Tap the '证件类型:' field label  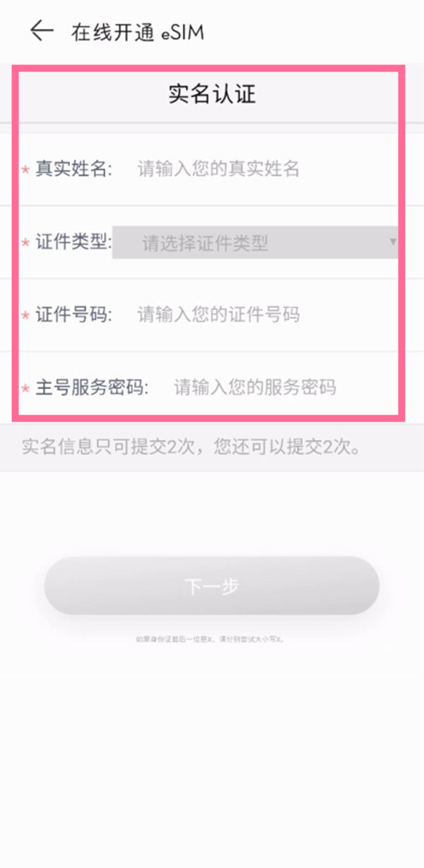pyautogui.click(x=74, y=242)
